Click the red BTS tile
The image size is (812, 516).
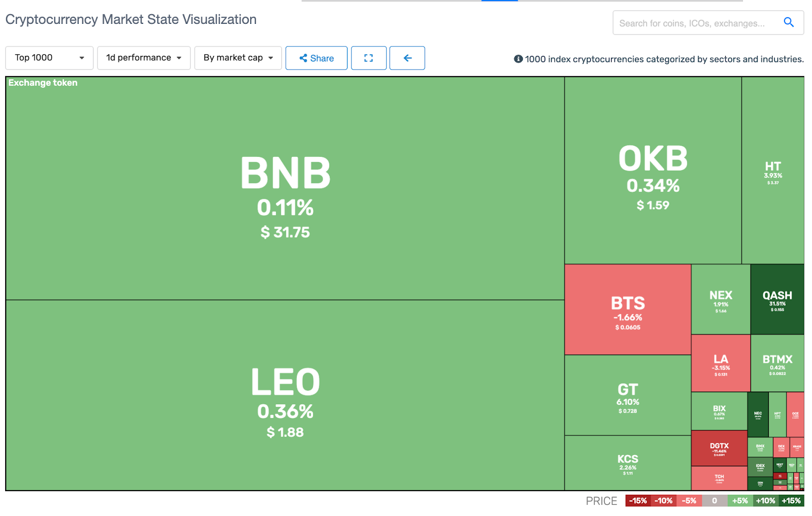[628, 309]
